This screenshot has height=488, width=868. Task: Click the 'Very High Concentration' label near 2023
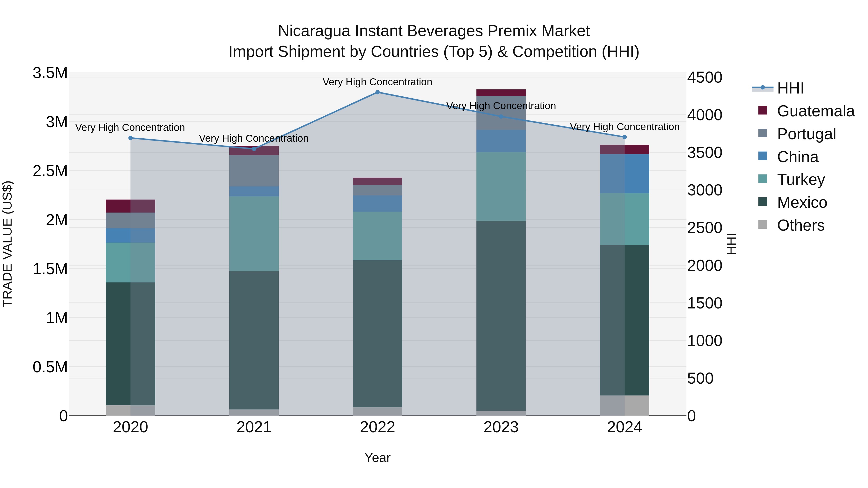[x=501, y=106]
